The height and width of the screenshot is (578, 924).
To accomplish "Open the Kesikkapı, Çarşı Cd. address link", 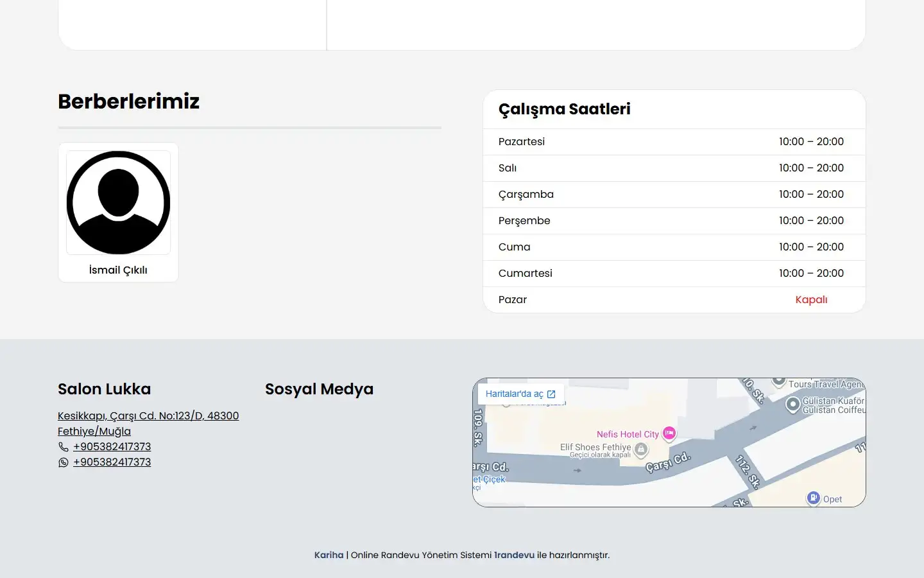I will (x=148, y=423).
